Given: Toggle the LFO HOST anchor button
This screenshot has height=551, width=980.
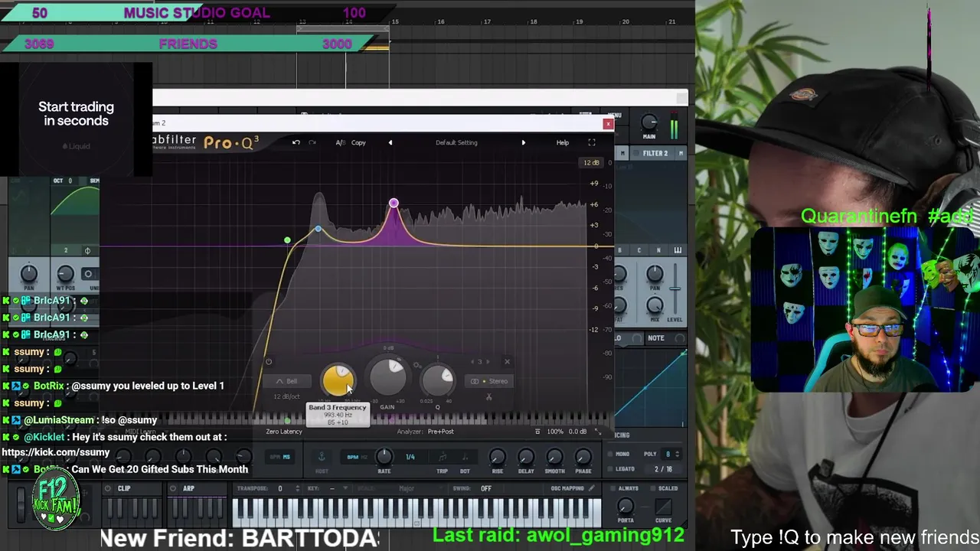Looking at the screenshot, I should [x=322, y=457].
